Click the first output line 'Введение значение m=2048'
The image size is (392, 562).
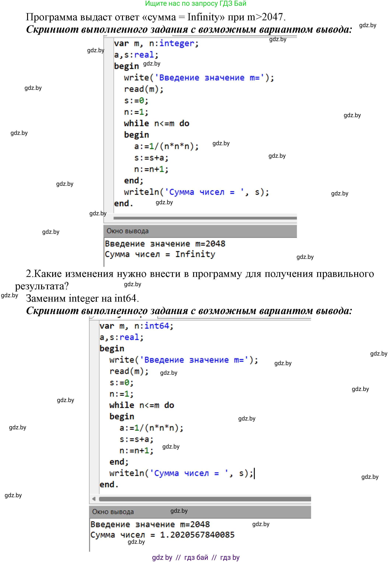(x=165, y=244)
